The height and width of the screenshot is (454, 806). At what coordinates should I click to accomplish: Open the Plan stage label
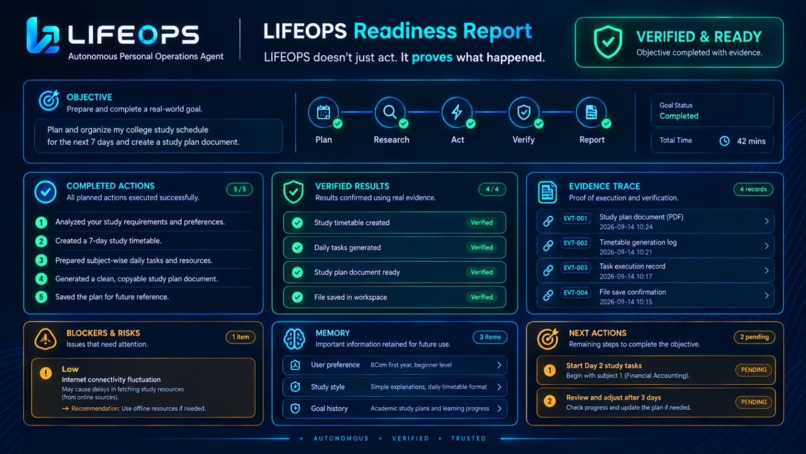click(323, 140)
